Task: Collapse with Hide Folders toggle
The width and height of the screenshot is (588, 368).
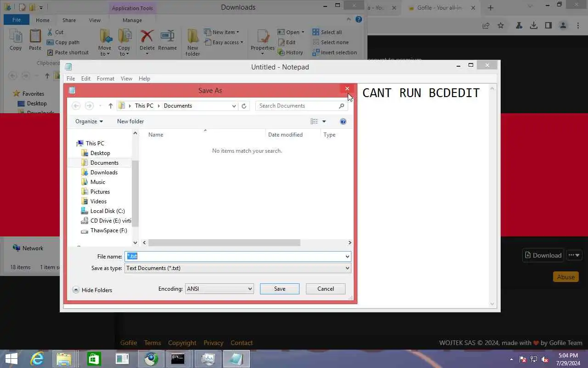Action: click(92, 290)
